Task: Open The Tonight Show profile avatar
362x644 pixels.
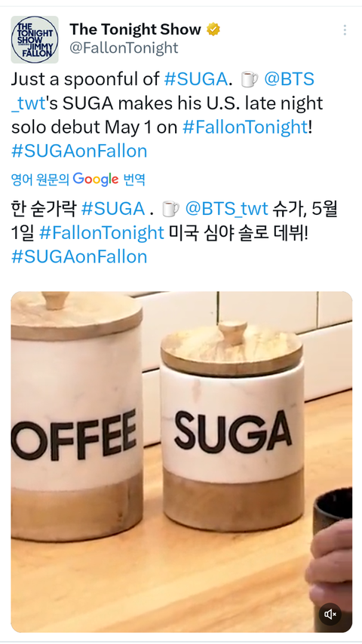Action: click(35, 39)
